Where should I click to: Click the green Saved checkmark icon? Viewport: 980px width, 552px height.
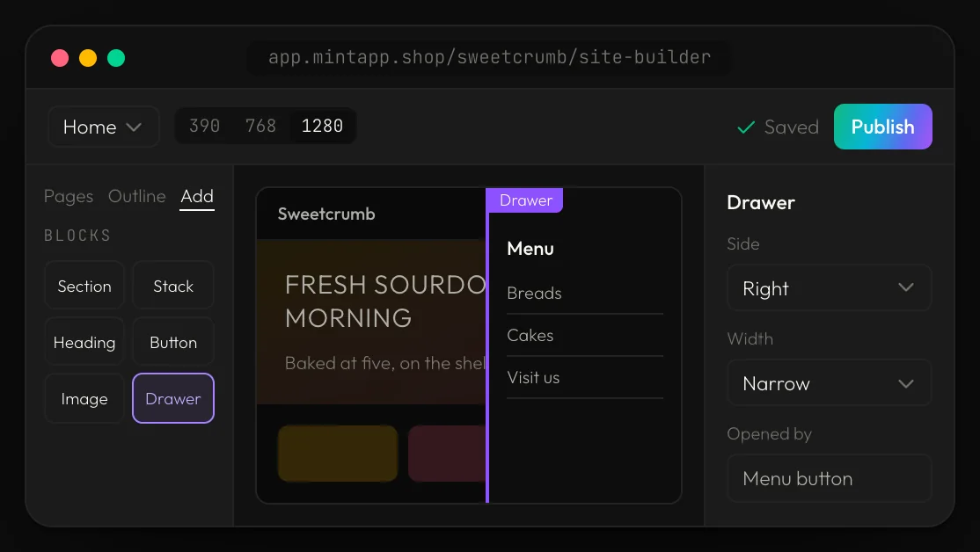(746, 127)
